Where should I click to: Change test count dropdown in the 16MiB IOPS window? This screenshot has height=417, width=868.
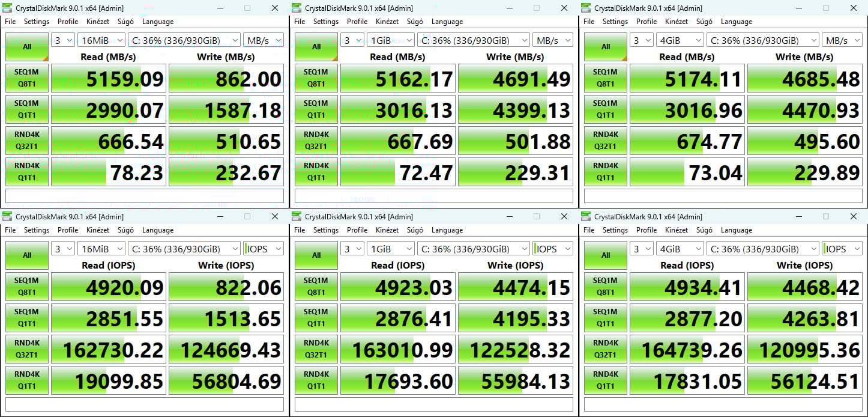[63, 249]
